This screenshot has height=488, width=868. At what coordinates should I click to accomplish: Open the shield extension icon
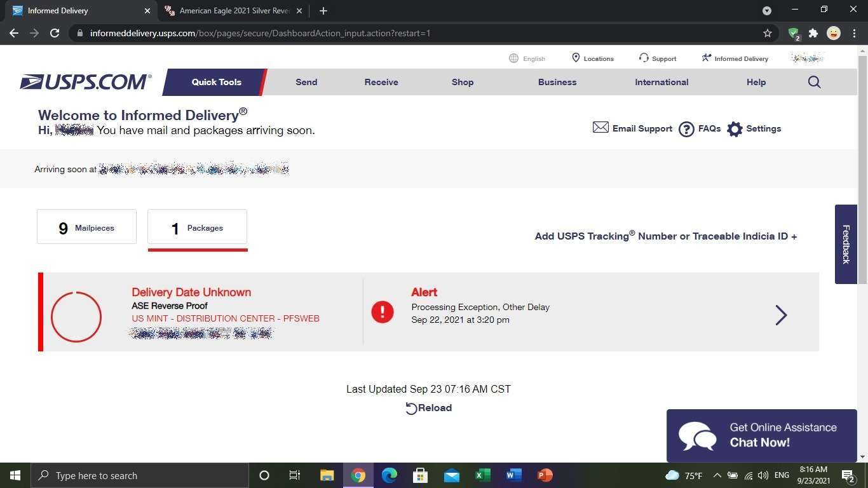click(x=794, y=34)
